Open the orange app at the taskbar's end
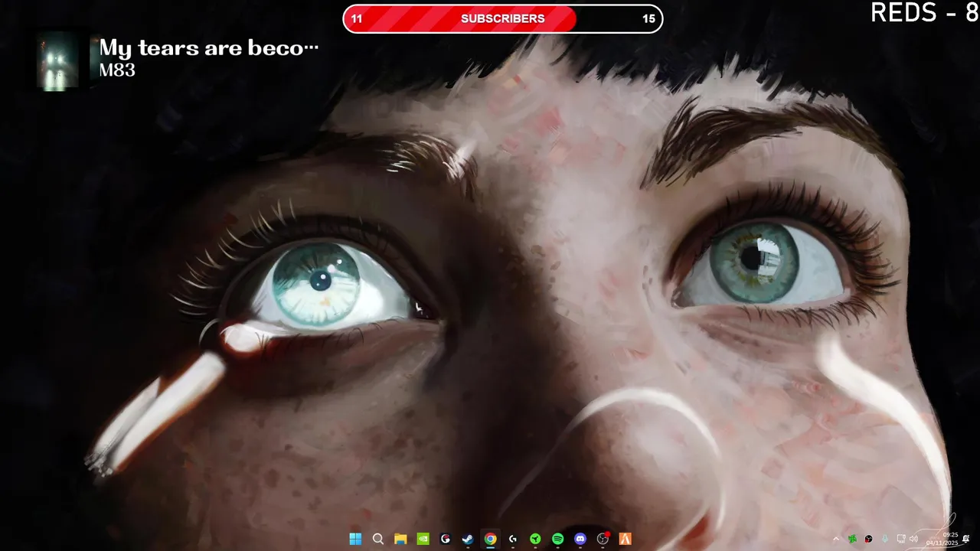Viewport: 980px width, 551px height. [626, 539]
